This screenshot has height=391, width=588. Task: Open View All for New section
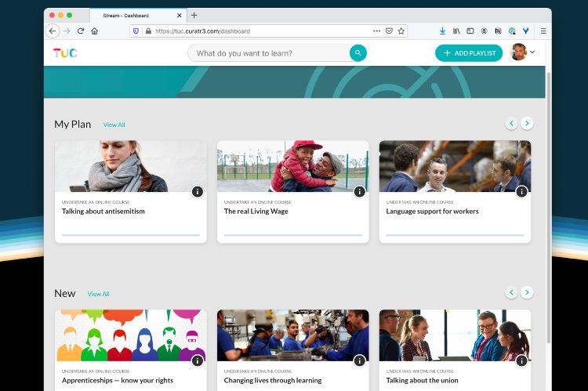[x=98, y=294]
